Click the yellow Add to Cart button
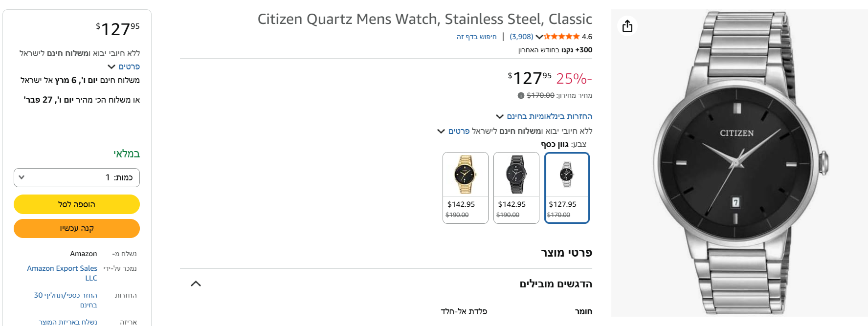 click(77, 204)
